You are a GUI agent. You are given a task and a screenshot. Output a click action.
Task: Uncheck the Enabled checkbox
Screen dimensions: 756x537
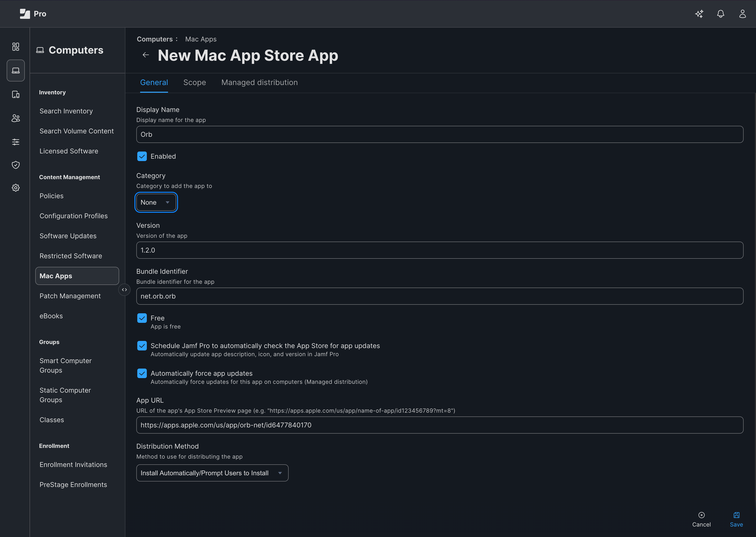(142, 156)
